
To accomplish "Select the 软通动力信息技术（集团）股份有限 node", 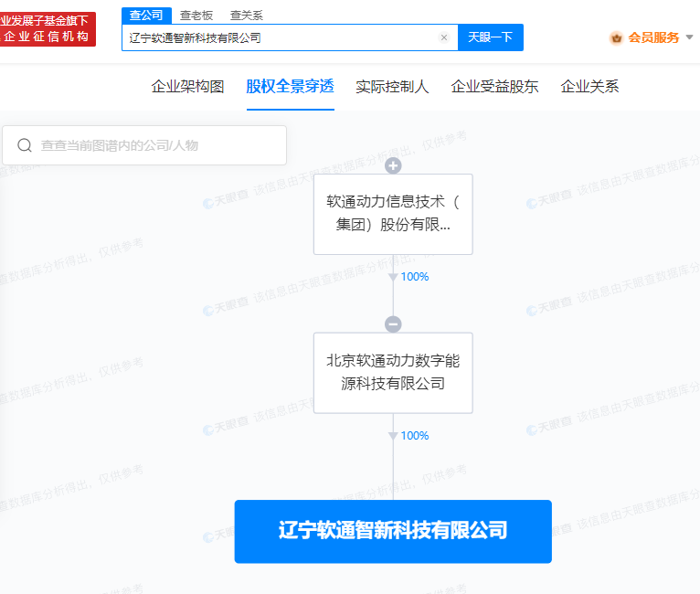I will tap(393, 214).
